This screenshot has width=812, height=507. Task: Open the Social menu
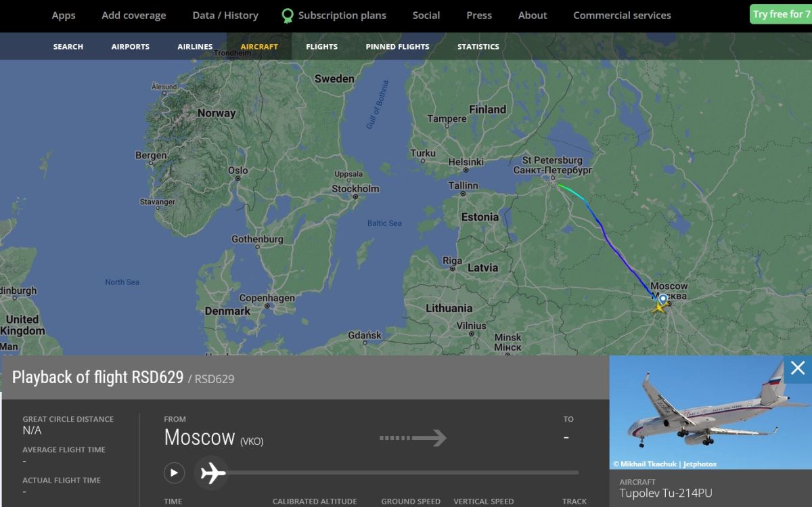click(x=426, y=16)
